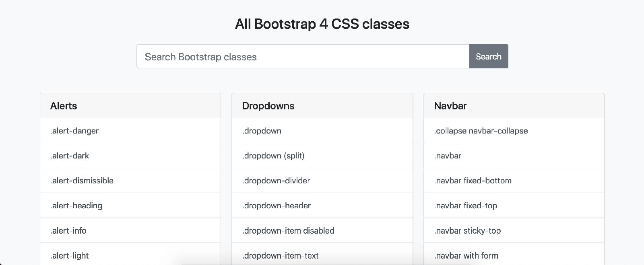Select the All Bootstrap 4 CSS classes heading

pos(322,24)
